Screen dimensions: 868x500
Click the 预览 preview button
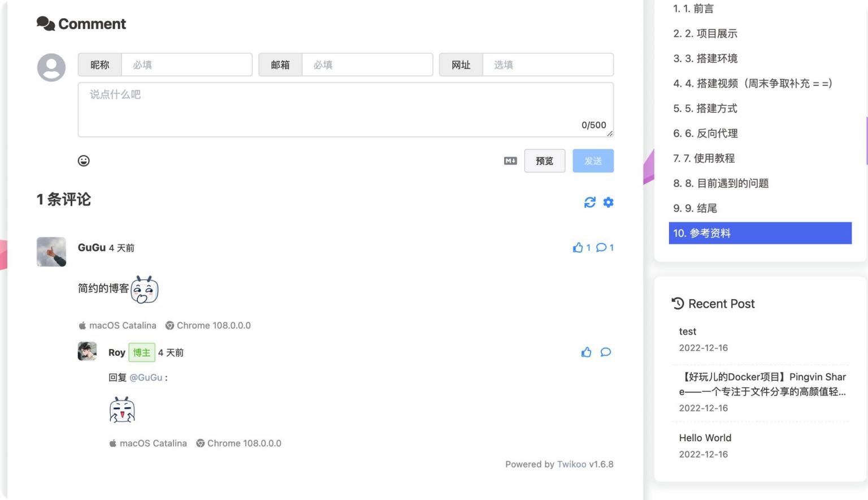coord(544,161)
